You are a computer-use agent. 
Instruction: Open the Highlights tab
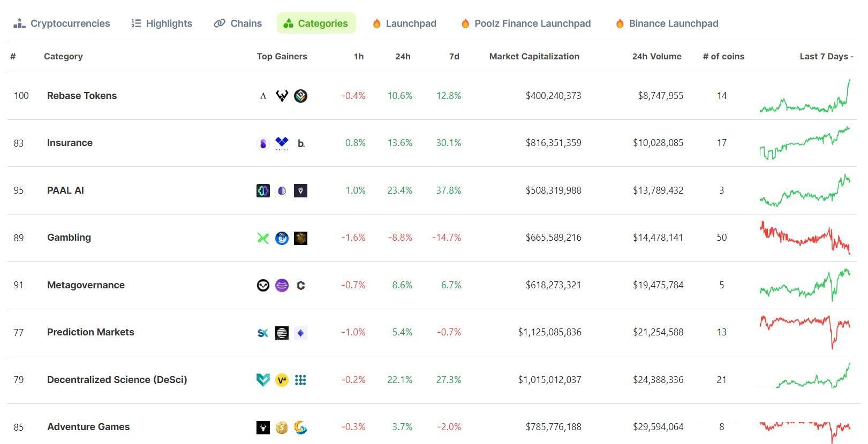(x=162, y=24)
